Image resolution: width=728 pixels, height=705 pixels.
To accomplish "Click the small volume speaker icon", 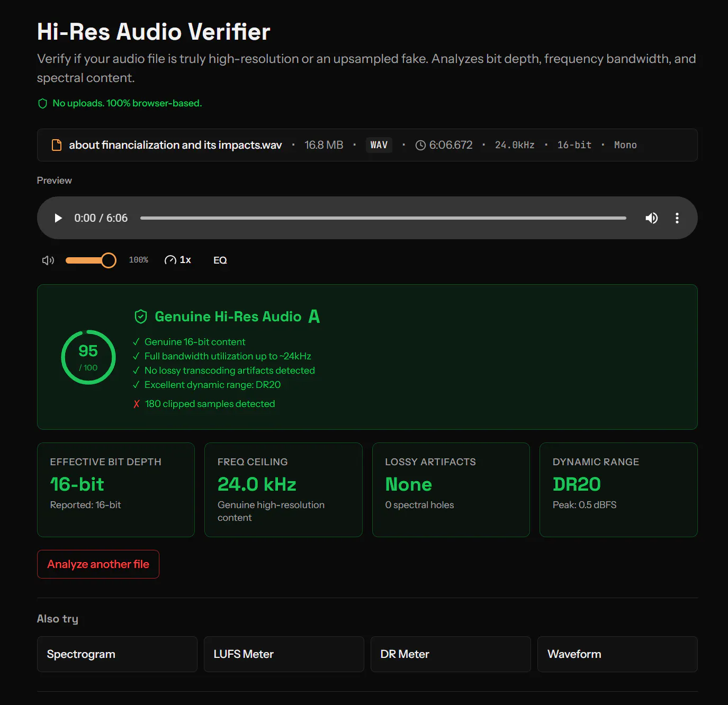I will click(48, 260).
